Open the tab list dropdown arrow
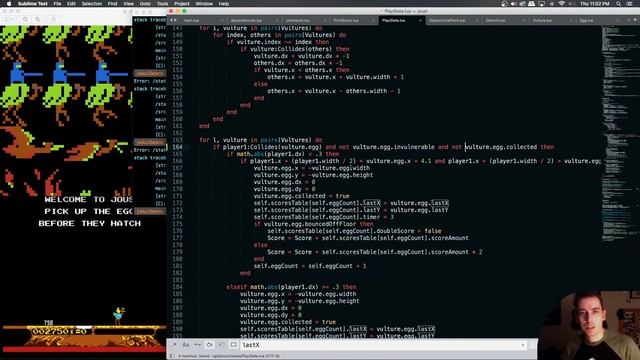Screen dimensions: 640x360 tap(635, 20)
